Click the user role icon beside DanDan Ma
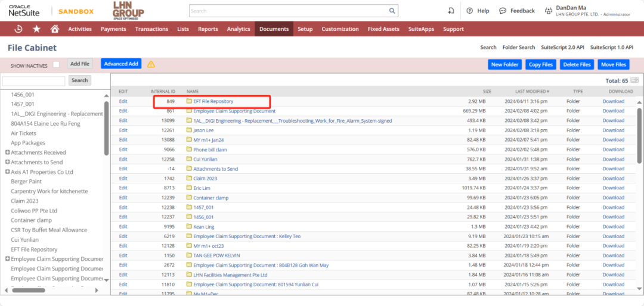 (x=549, y=11)
